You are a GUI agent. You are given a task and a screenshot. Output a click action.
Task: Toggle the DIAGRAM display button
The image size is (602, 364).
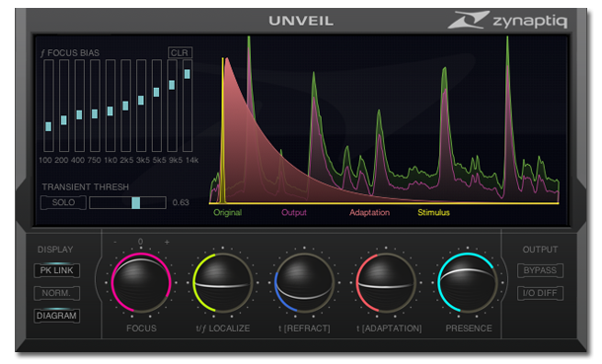[56, 316]
